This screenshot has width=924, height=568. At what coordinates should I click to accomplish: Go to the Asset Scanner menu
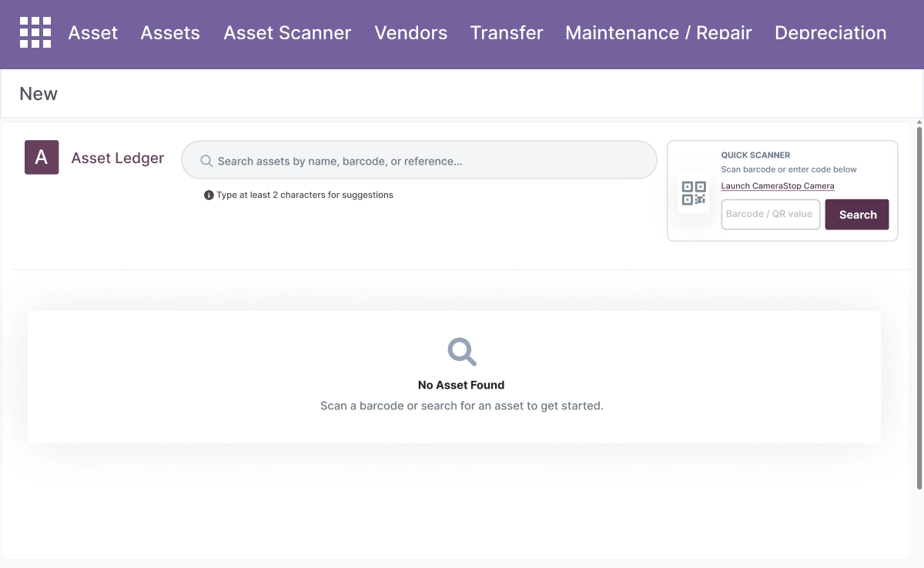tap(287, 33)
